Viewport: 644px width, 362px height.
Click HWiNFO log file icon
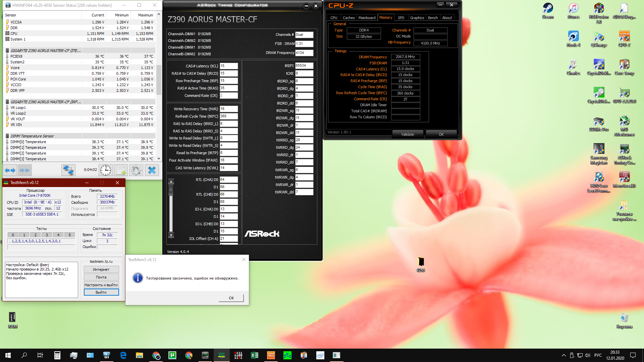121,170
